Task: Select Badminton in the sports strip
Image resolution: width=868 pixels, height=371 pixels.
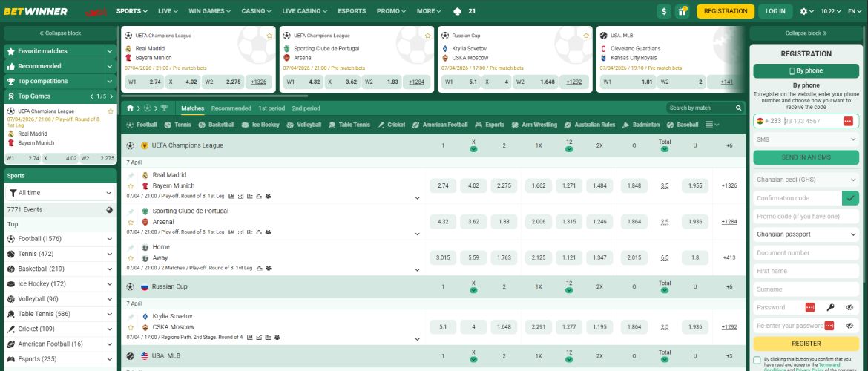Action: (640, 125)
